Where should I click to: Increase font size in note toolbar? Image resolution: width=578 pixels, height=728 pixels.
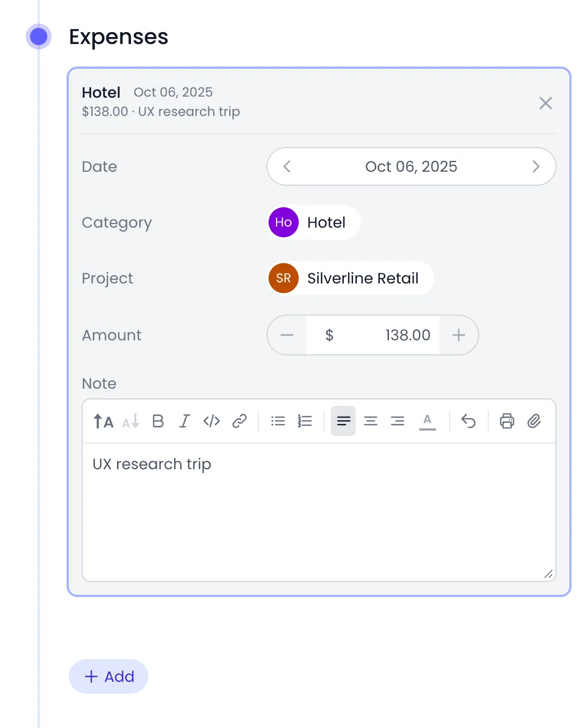tap(104, 421)
